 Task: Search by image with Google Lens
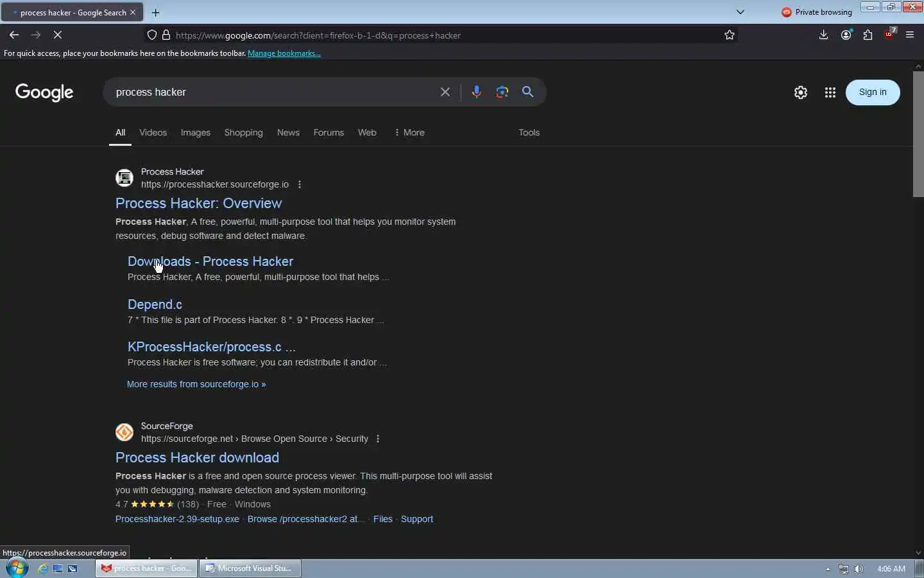[502, 92]
